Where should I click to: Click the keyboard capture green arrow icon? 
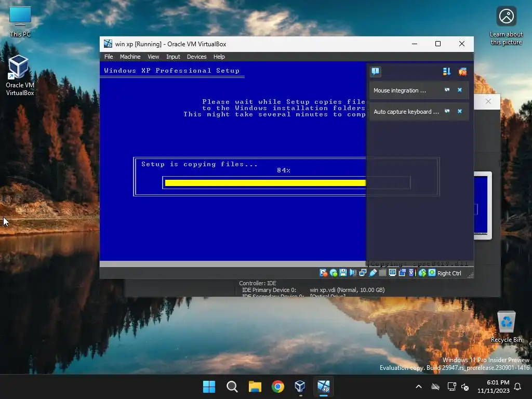[432, 273]
